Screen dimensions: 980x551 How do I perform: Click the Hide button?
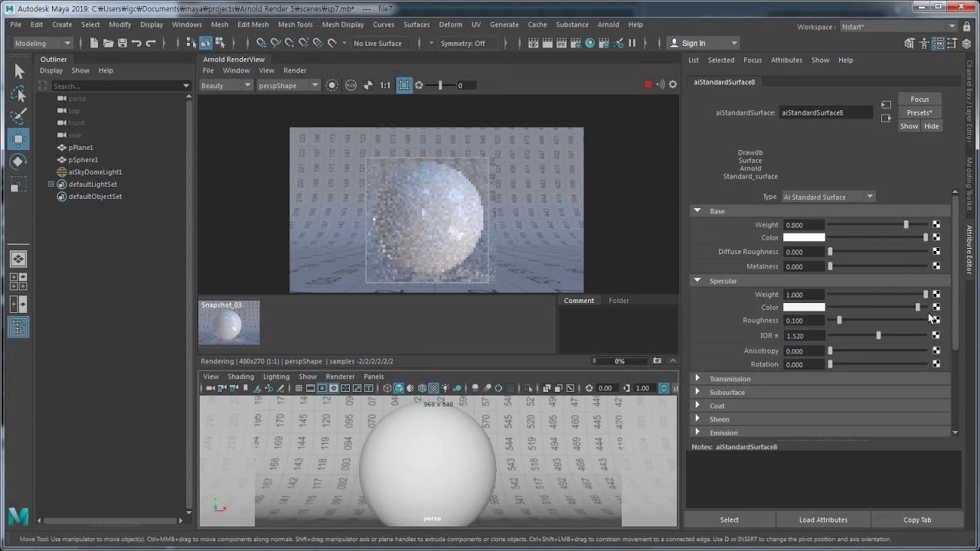931,126
